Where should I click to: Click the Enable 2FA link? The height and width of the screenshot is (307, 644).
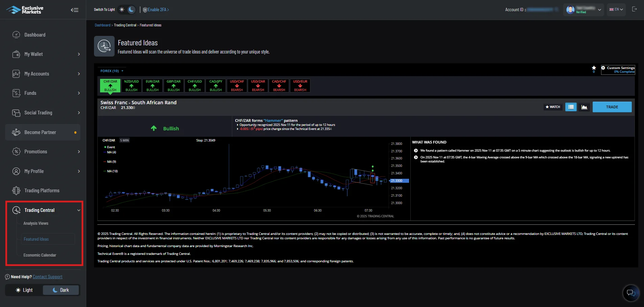click(156, 9)
